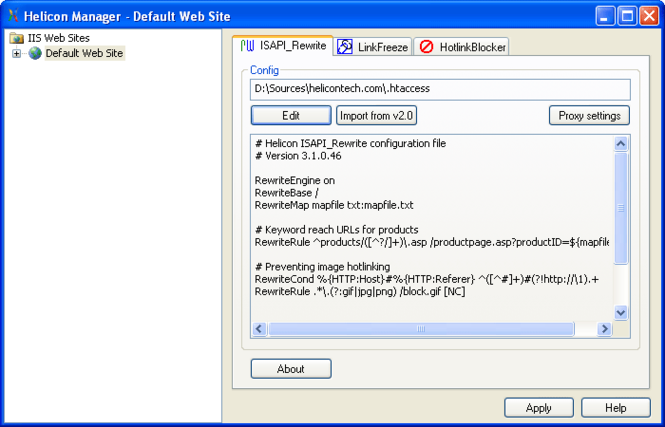665x427 pixels.
Task: Click the Helicon Manager title bar icon
Action: click(14, 15)
